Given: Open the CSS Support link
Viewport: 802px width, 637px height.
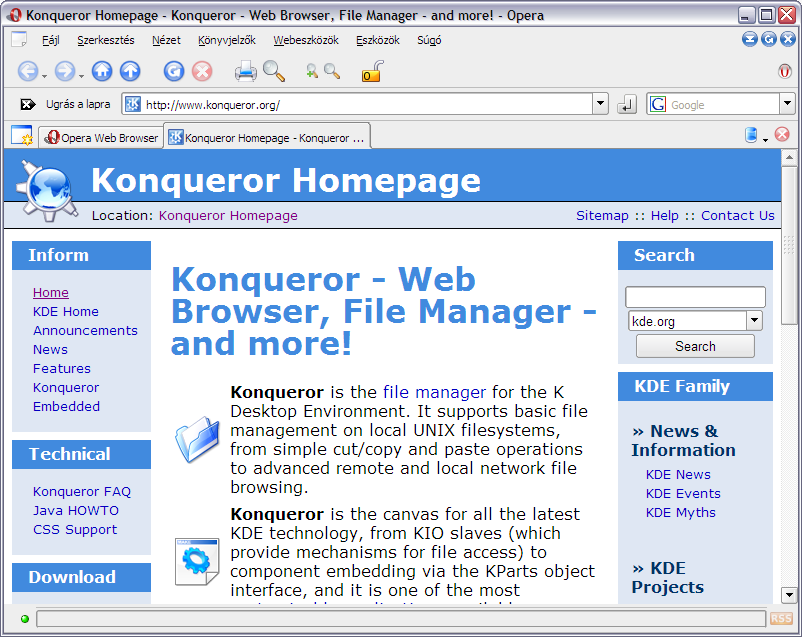Looking at the screenshot, I should pos(75,530).
